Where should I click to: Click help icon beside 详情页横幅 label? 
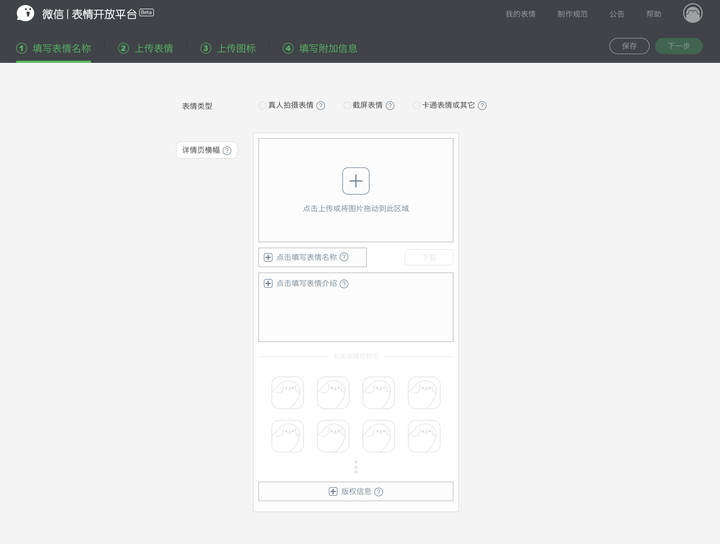click(x=227, y=151)
